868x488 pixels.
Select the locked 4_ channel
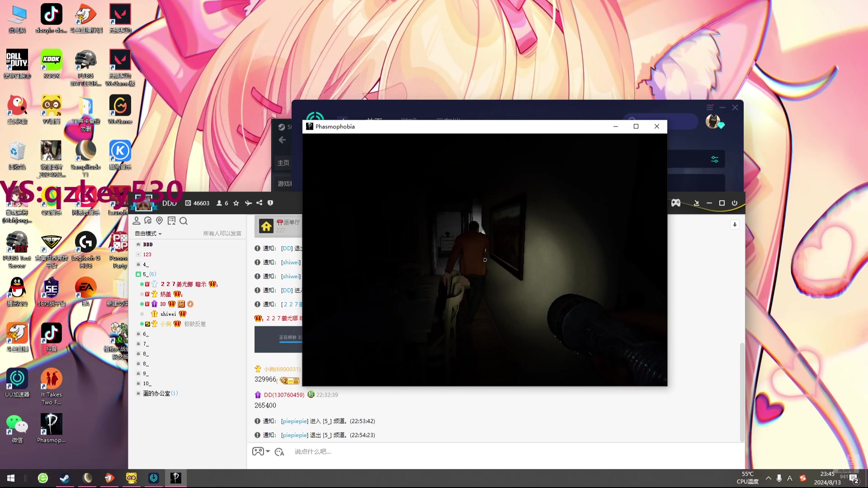146,264
